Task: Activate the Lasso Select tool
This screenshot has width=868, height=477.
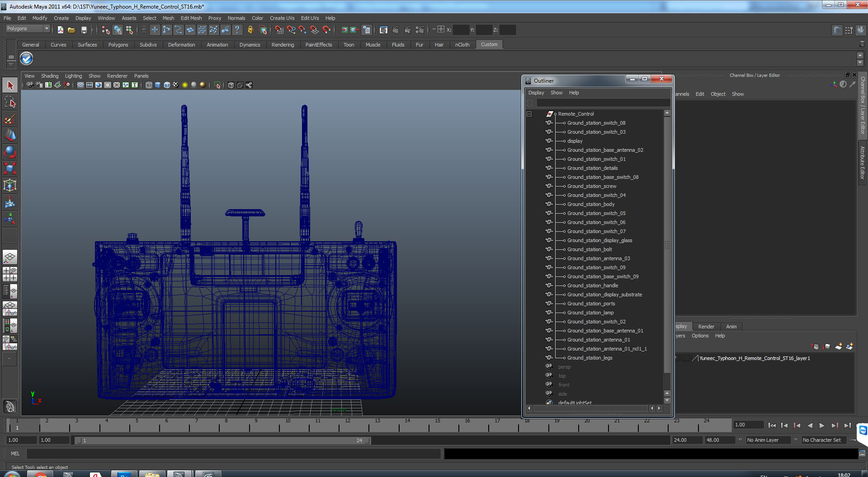Action: pos(10,102)
